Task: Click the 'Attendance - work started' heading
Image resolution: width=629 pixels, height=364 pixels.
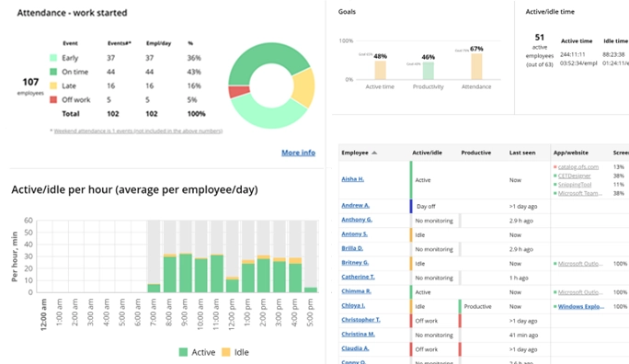Action: [x=73, y=13]
